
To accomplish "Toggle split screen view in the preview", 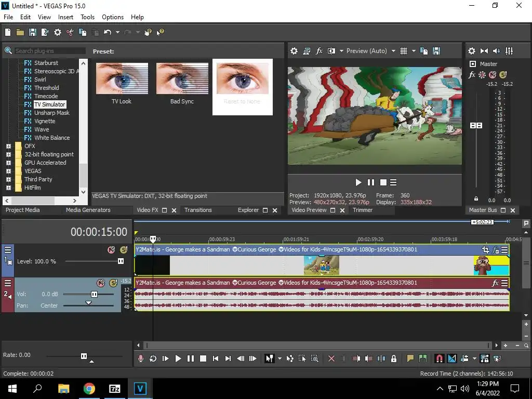I will click(x=331, y=51).
